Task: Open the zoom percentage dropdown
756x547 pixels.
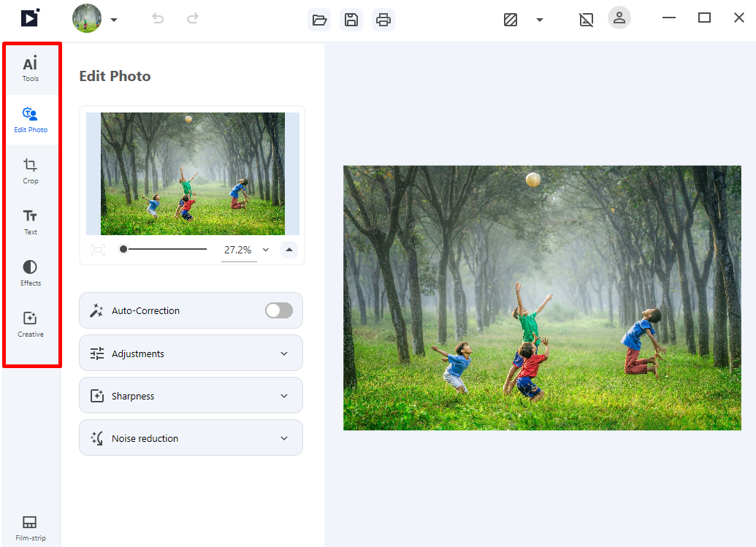Action: pos(266,250)
